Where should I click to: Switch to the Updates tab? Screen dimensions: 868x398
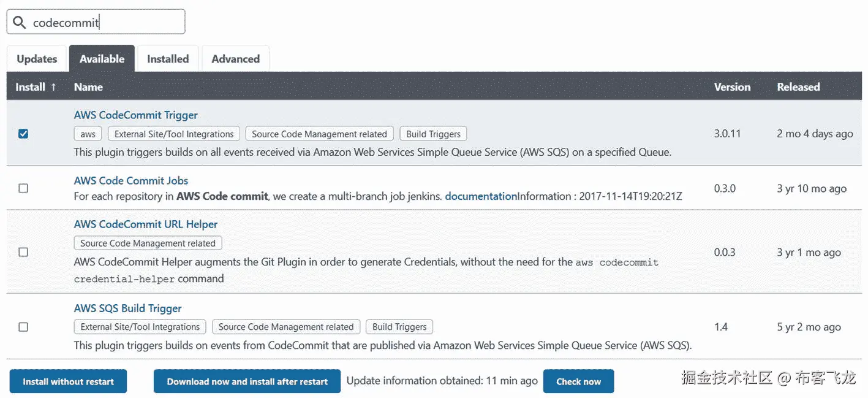37,59
